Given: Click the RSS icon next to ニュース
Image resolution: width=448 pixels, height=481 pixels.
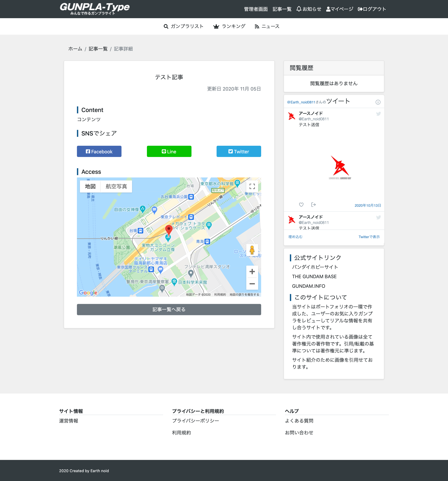Looking at the screenshot, I should [x=257, y=26].
